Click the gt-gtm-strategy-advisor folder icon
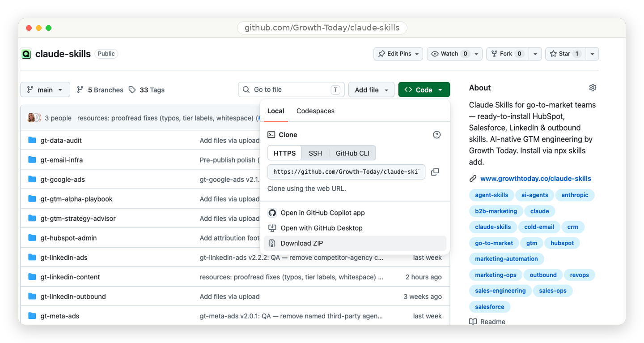The image size is (644, 343). pos(32,218)
